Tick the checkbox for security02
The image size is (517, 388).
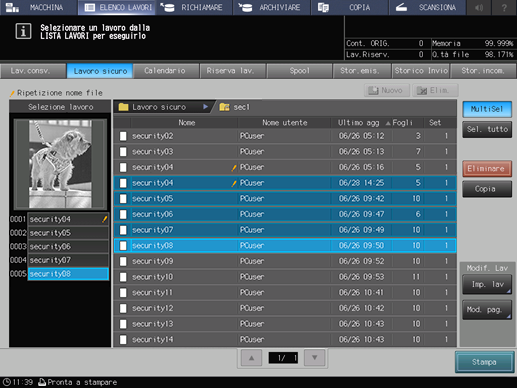coord(123,136)
